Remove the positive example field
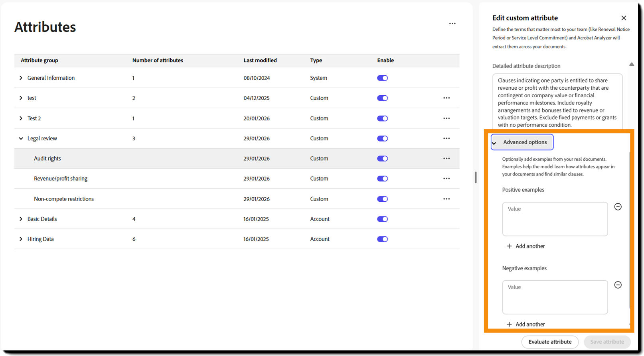This screenshot has width=644, height=356. pos(618,207)
